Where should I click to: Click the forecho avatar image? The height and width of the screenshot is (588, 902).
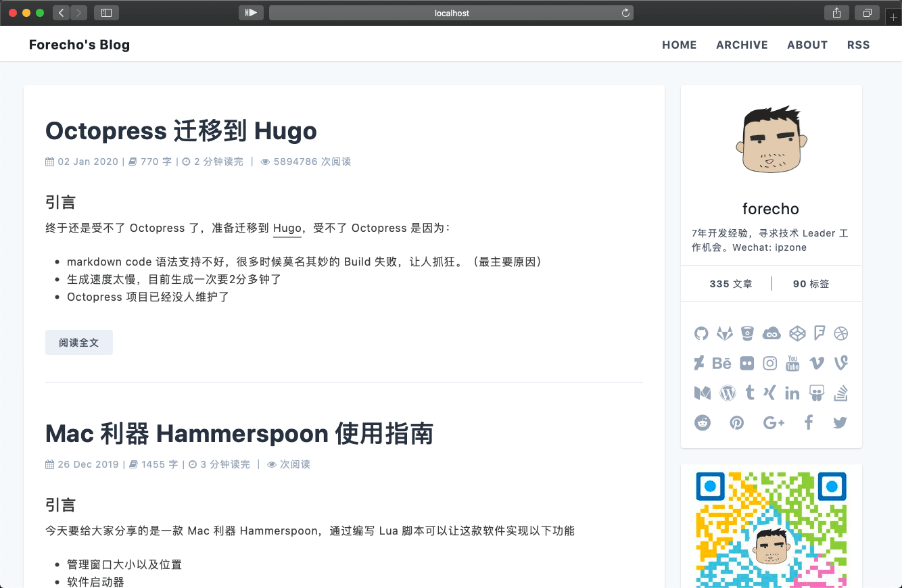771,139
